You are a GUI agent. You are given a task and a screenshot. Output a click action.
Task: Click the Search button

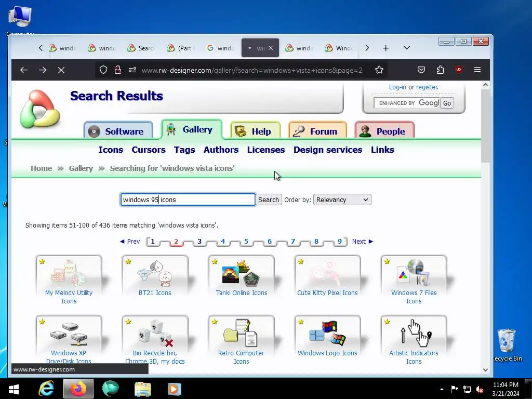pyautogui.click(x=269, y=199)
